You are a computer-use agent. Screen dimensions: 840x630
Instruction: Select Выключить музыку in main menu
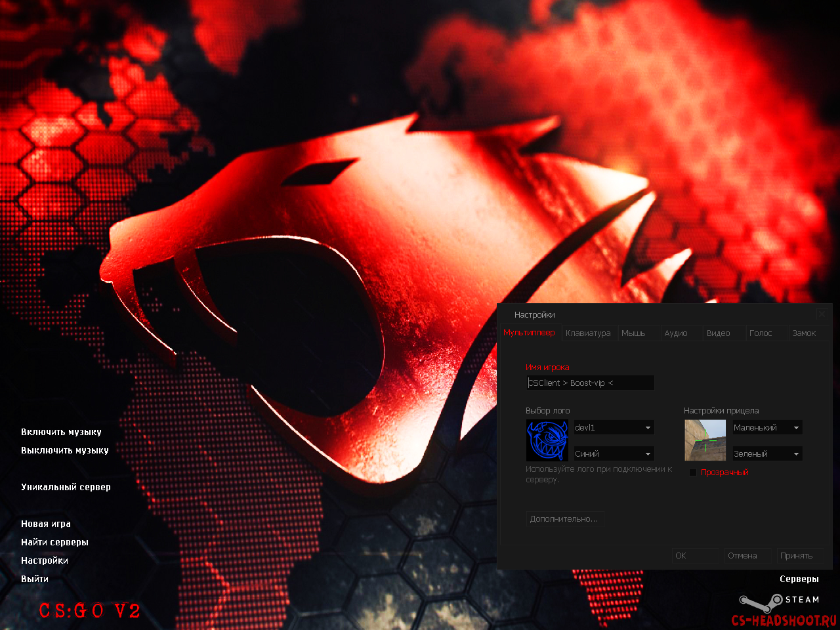point(65,450)
